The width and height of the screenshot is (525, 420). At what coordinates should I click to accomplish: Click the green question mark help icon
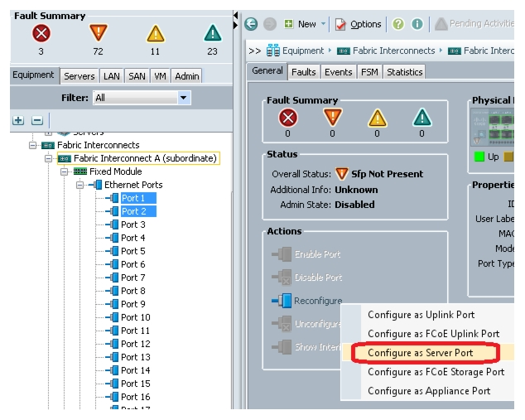click(x=398, y=24)
